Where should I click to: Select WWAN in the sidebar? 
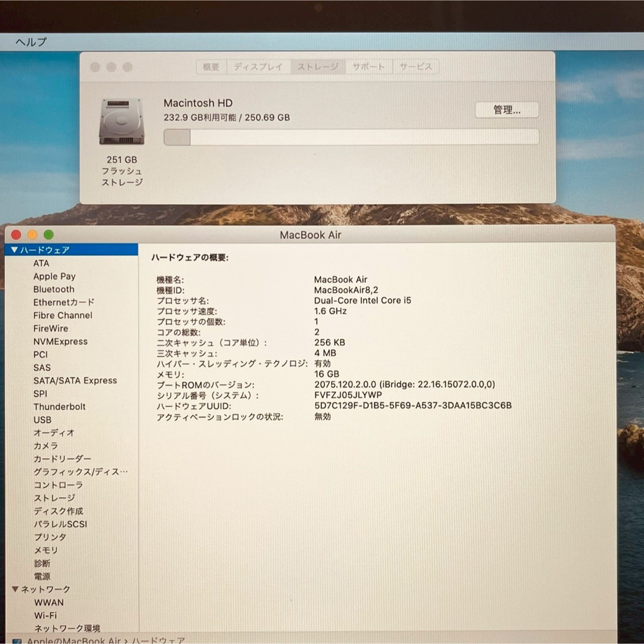tap(49, 602)
